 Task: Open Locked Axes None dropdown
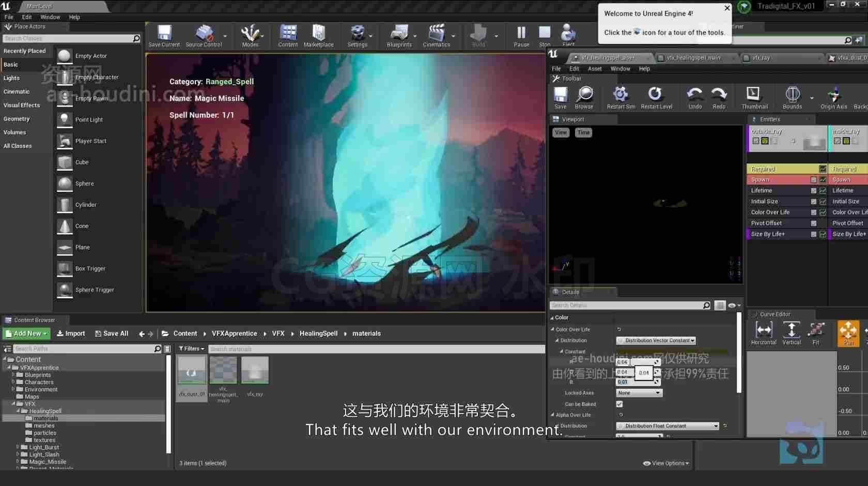(x=639, y=393)
